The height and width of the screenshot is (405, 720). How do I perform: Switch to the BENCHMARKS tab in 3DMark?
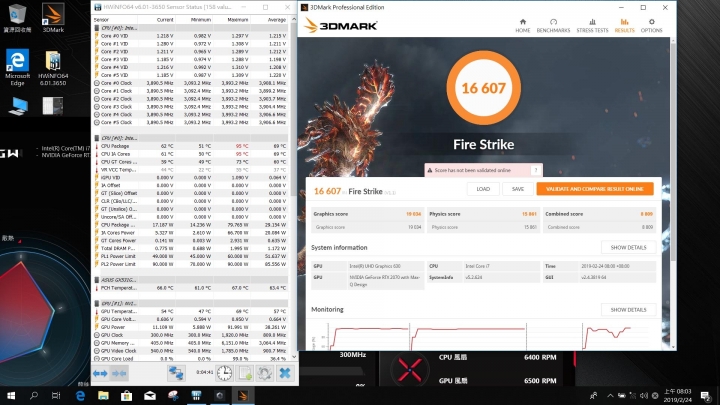click(x=553, y=26)
